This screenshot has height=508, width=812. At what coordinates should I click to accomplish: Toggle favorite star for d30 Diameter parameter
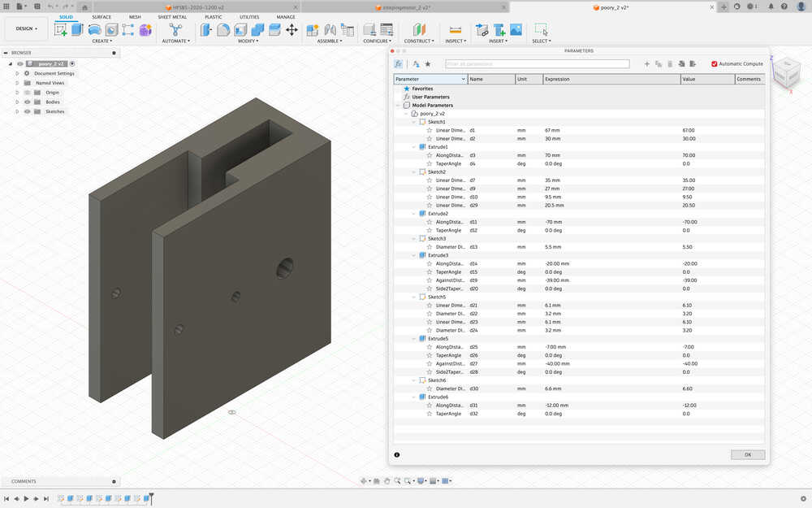430,389
